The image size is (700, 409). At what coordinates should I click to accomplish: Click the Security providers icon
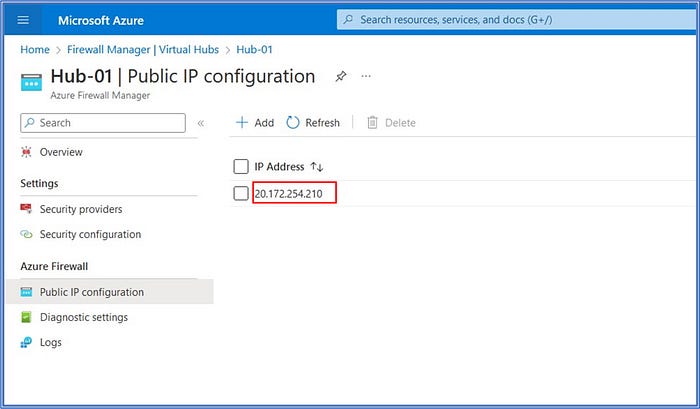point(26,209)
